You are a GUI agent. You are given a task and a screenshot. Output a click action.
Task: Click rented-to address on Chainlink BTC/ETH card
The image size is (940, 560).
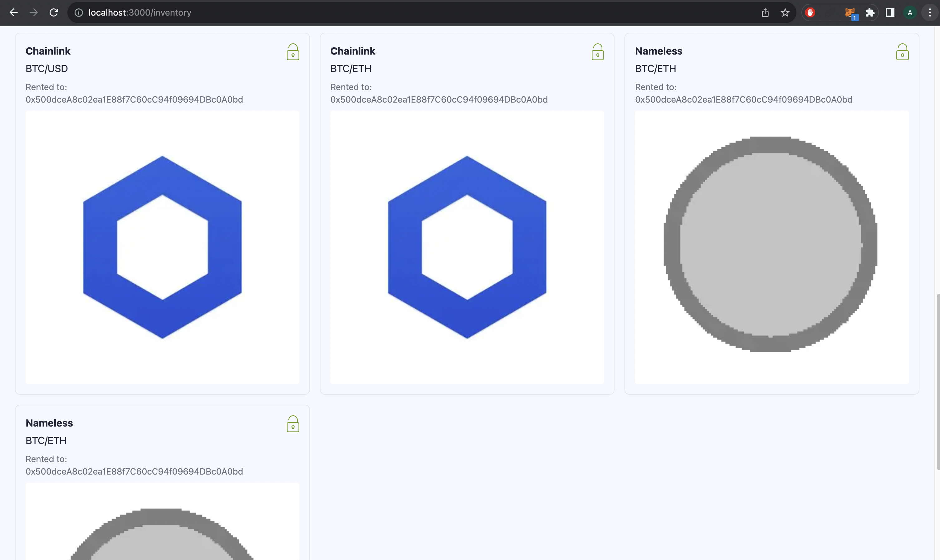[439, 100]
